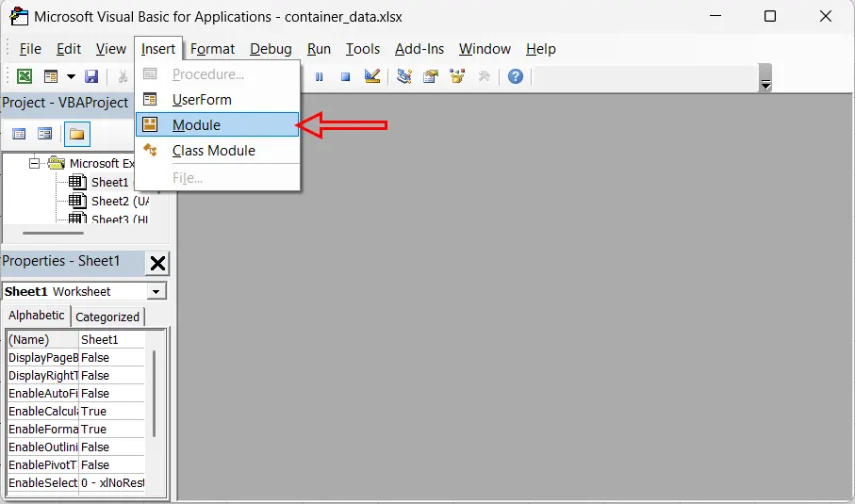Screen dimensions: 855x504
Task: Open the Properties Window toolbar icon
Action: [432, 76]
